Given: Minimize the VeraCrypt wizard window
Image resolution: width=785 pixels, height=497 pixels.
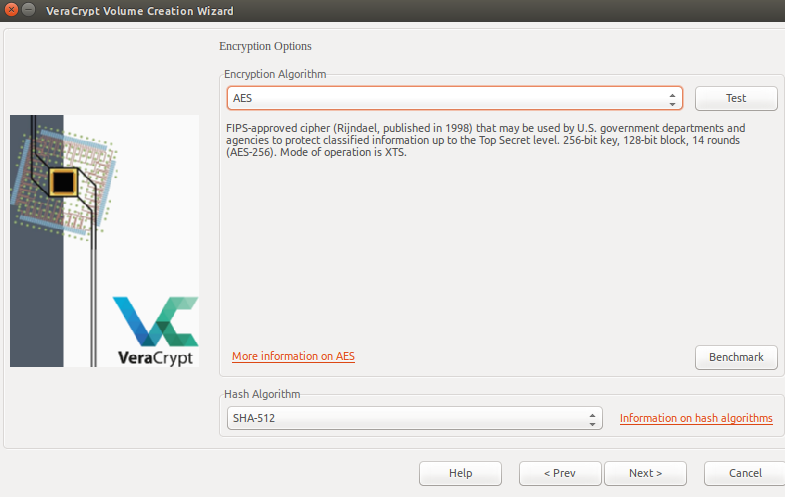Looking at the screenshot, I should click(x=29, y=10).
